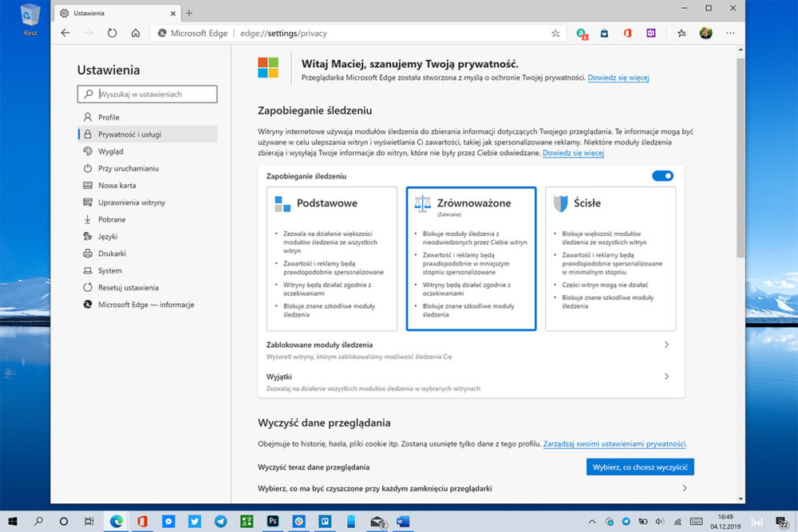This screenshot has height=532, width=798.
Task: Open Pobrane settings section
Action: click(148, 219)
